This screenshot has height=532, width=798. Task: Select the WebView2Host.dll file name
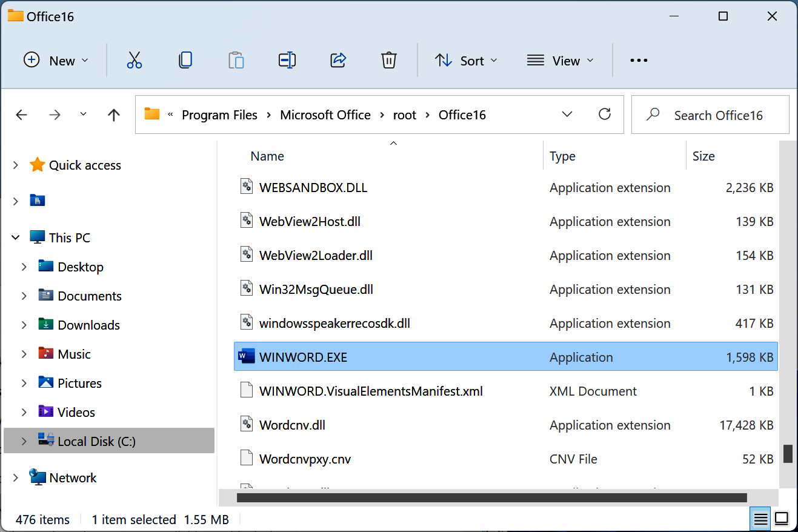[x=310, y=221]
